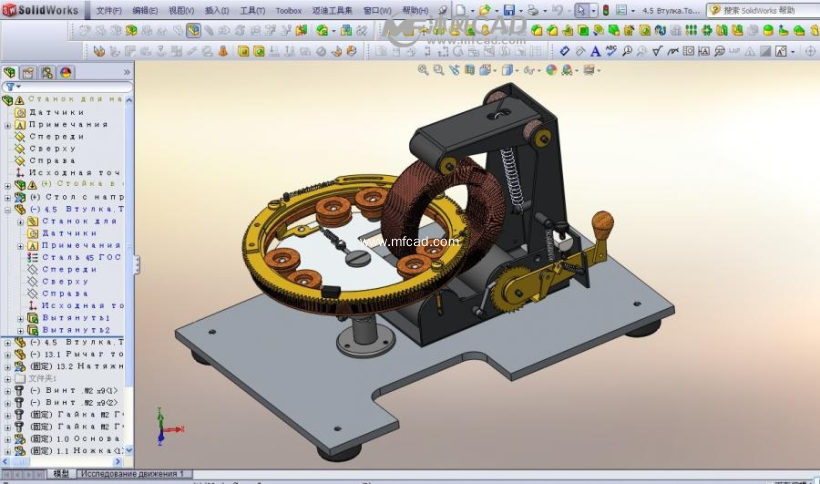Viewport: 820px width, 484px height.
Task: Collapse the (-) 4.5 Втулка tree node
Action: (x=8, y=210)
